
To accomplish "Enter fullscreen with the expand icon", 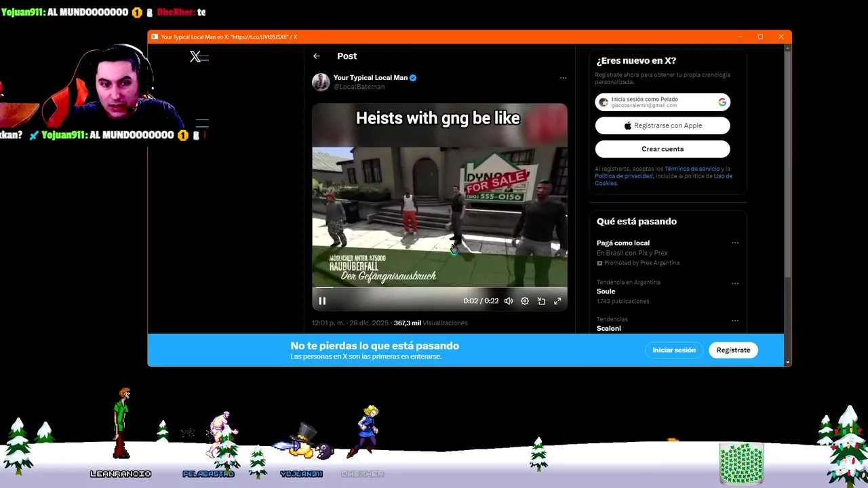I will [x=557, y=301].
